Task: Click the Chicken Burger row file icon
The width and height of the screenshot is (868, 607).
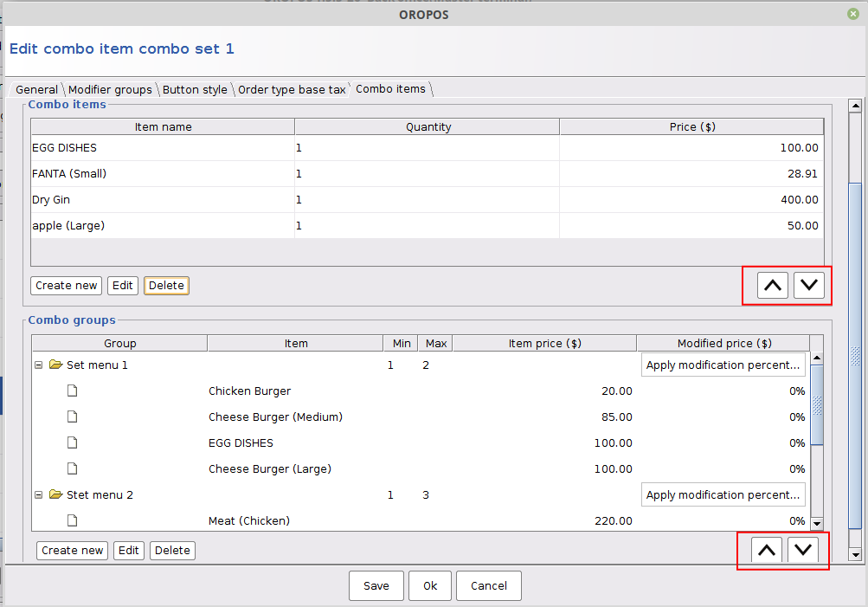Action: (x=72, y=391)
